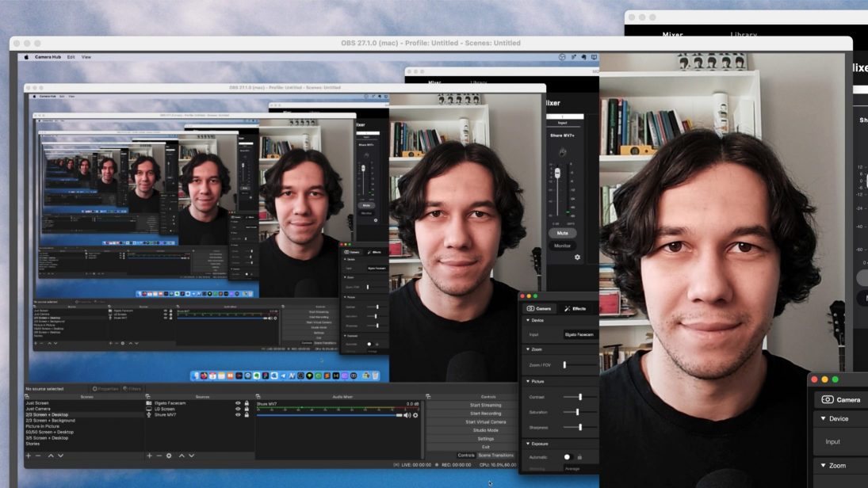The width and height of the screenshot is (868, 488).
Task: Add a new scene with the Scenes plus icon
Action: pyautogui.click(x=29, y=456)
